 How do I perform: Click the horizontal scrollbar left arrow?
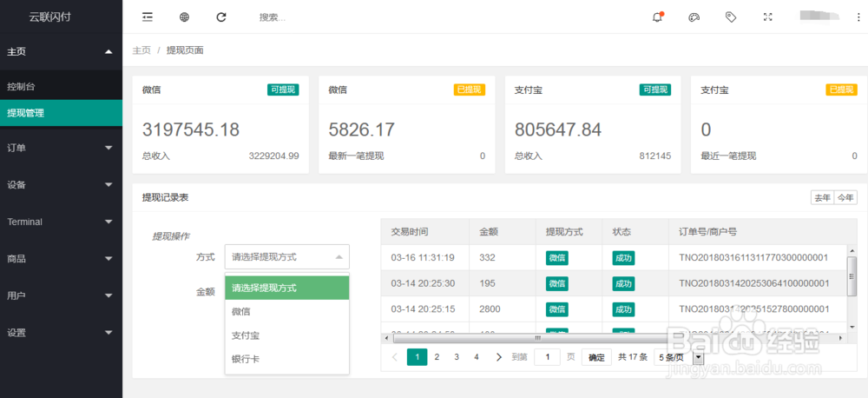pyautogui.click(x=386, y=337)
